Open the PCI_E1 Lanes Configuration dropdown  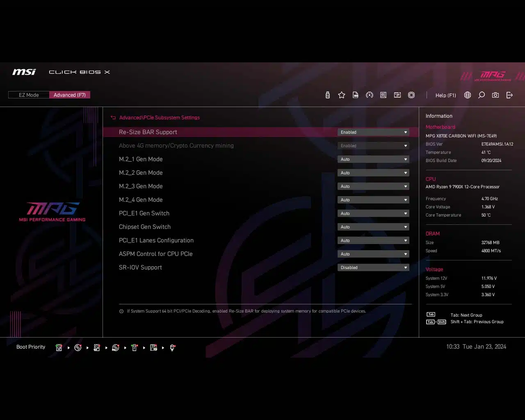(373, 240)
